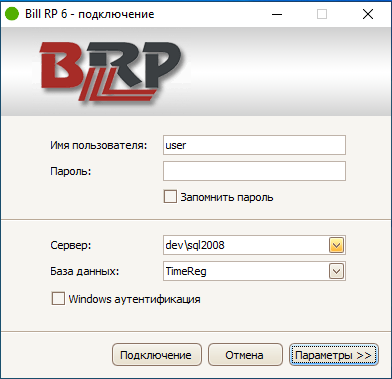Expand the База данных dropdown arrow

point(336,271)
